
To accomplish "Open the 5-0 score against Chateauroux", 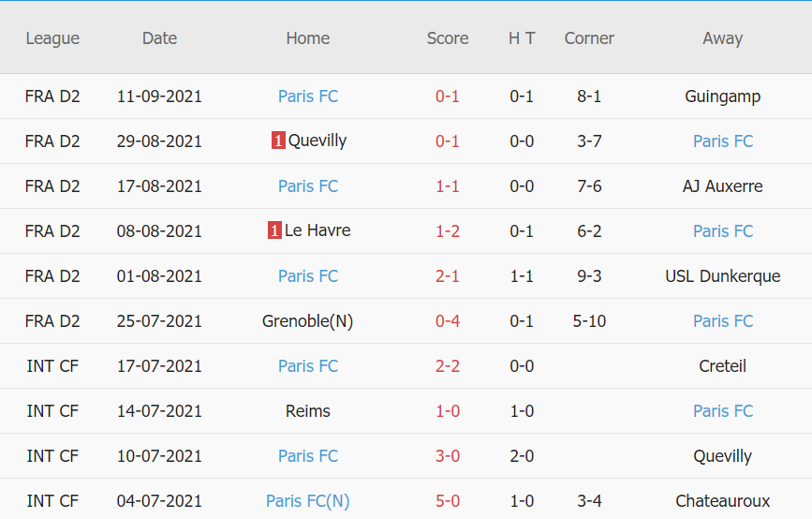I will [448, 501].
